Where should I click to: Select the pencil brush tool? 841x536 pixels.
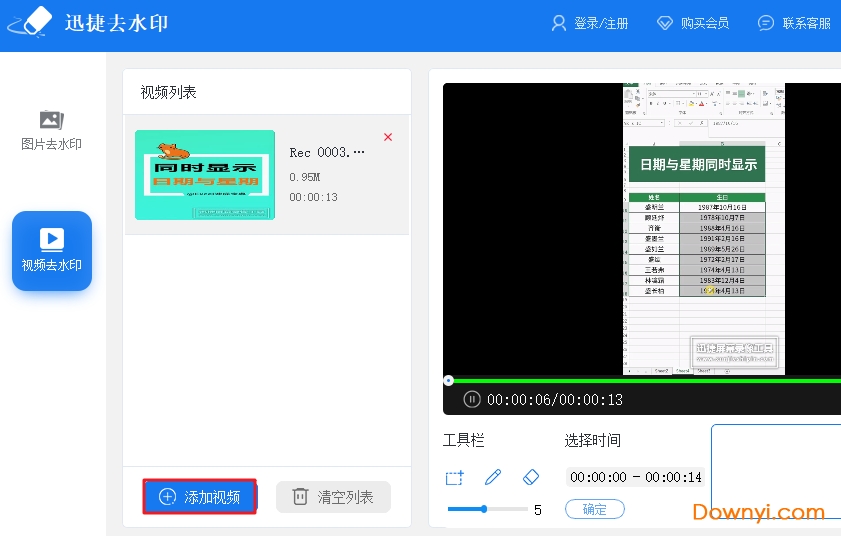click(x=493, y=478)
